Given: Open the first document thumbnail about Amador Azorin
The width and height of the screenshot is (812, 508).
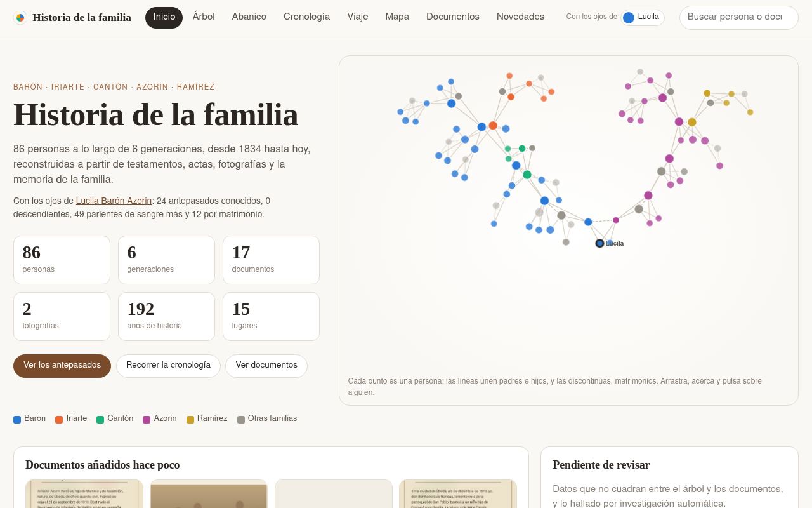Looking at the screenshot, I should point(84,494).
